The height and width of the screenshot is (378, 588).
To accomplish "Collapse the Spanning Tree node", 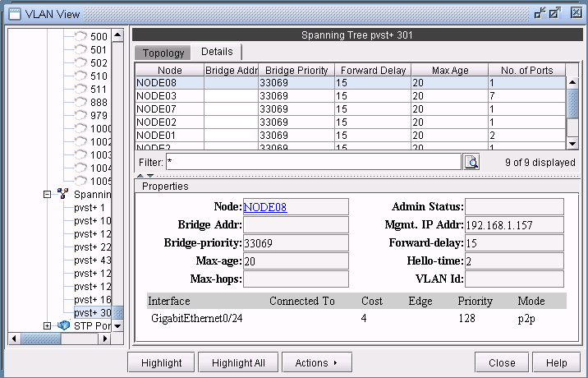I will (x=47, y=194).
